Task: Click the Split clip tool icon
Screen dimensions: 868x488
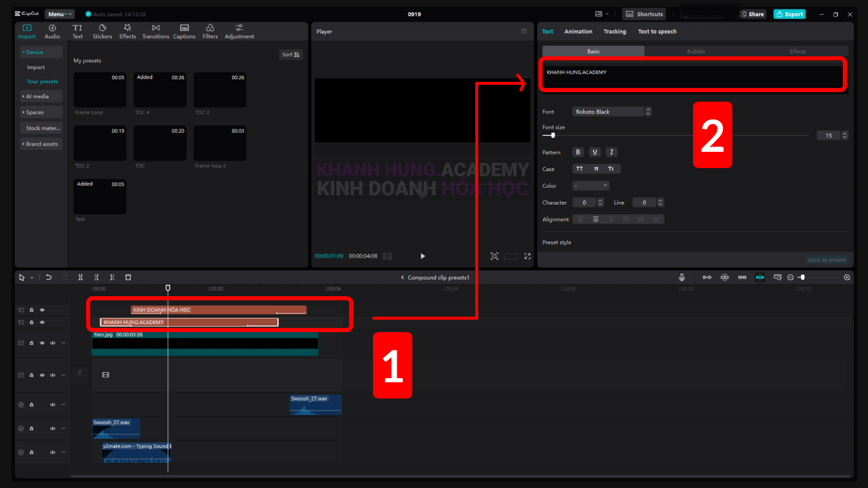Action: click(81, 277)
